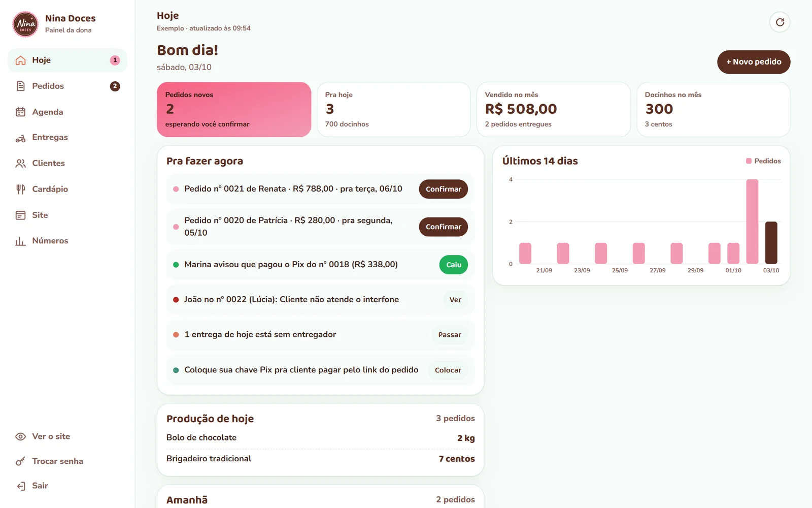Click the home icon beside Hoje
This screenshot has height=508, width=812.
20,60
